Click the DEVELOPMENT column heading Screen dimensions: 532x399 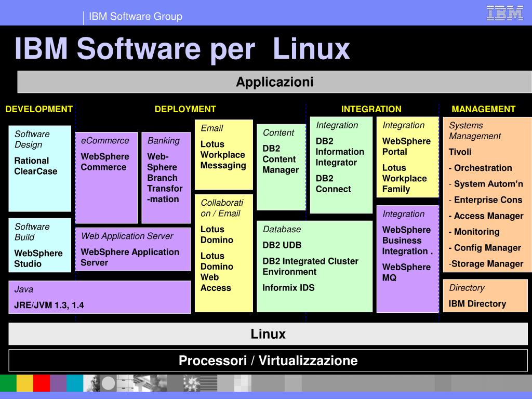pos(39,109)
